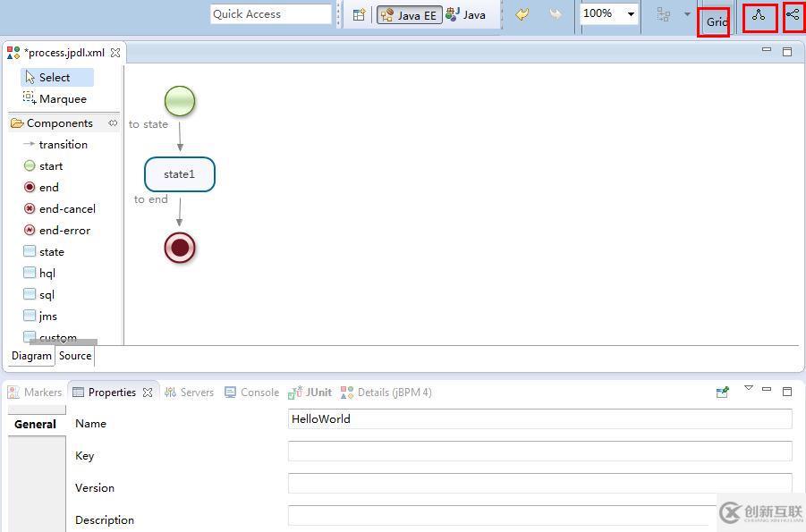
Task: Open the Markers view tab
Action: [35, 393]
